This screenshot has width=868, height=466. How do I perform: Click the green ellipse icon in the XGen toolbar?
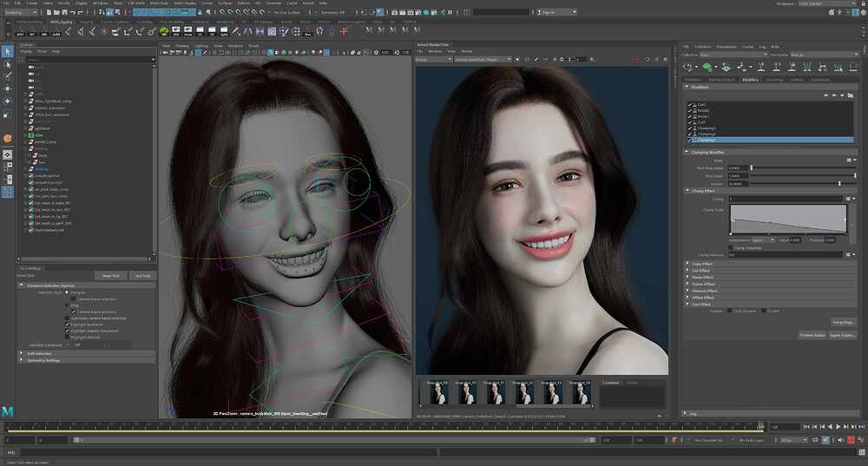[x=707, y=67]
